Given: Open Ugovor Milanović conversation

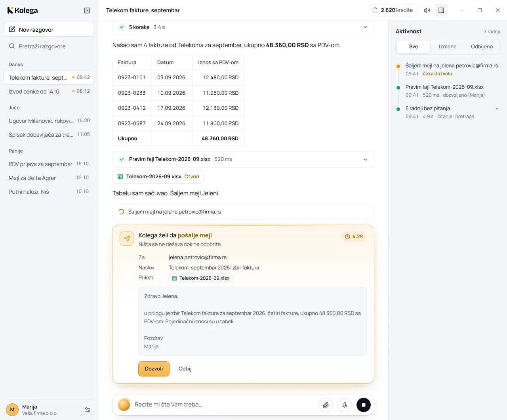Looking at the screenshot, I should 49,121.
